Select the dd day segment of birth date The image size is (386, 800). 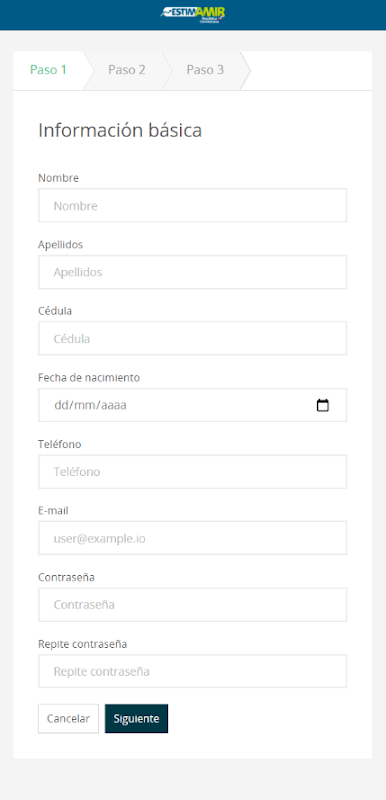(60, 406)
